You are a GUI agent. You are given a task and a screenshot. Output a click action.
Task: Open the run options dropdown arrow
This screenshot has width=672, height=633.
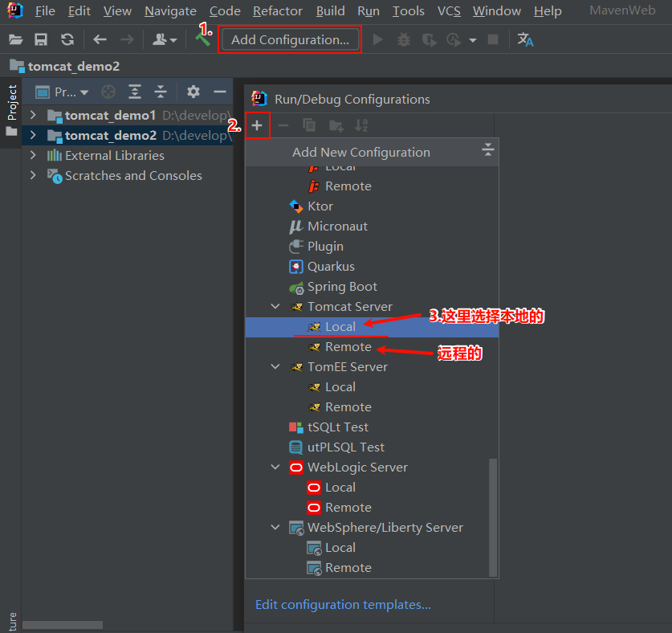[x=473, y=40]
